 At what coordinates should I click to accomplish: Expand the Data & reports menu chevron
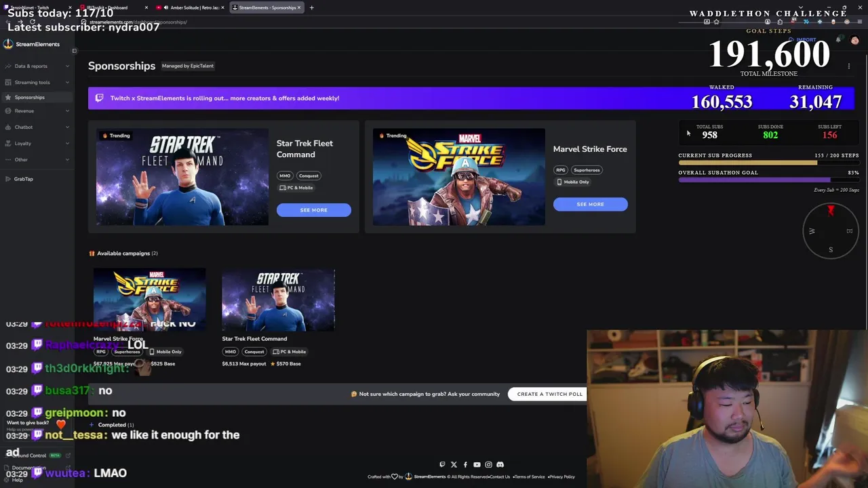coord(67,66)
